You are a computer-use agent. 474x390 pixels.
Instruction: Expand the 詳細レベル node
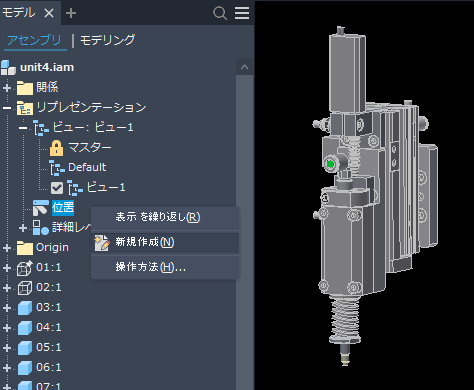point(23,228)
